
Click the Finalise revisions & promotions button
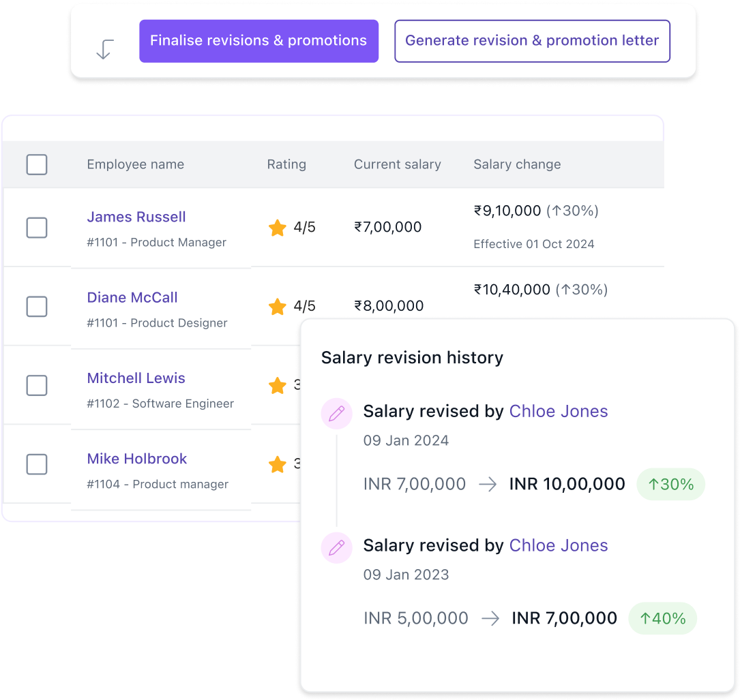[258, 41]
